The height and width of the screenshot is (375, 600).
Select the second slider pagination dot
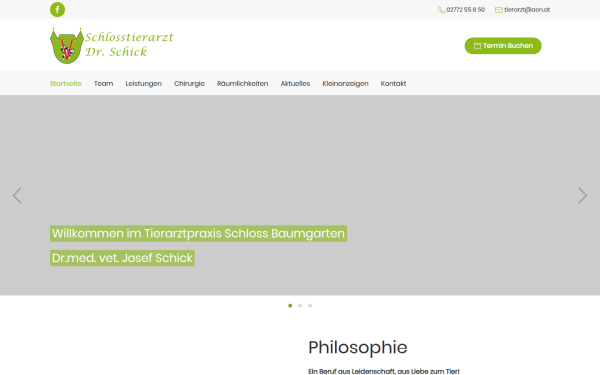[x=300, y=306]
